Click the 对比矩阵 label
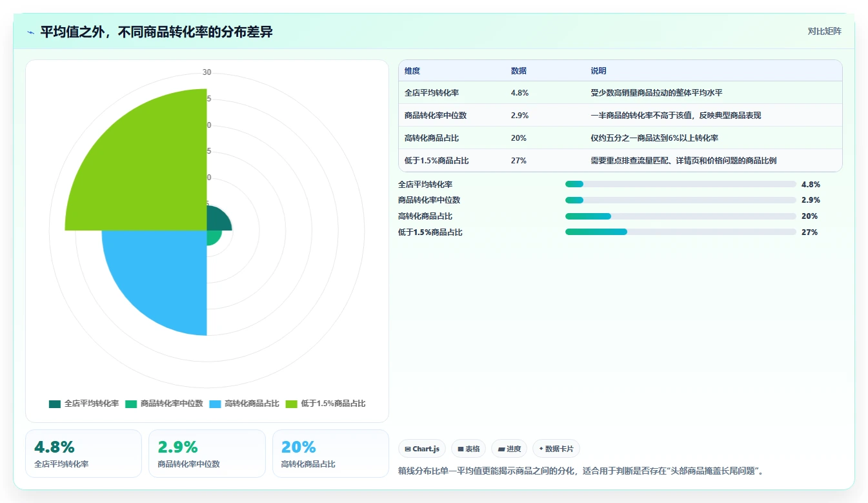 (824, 31)
